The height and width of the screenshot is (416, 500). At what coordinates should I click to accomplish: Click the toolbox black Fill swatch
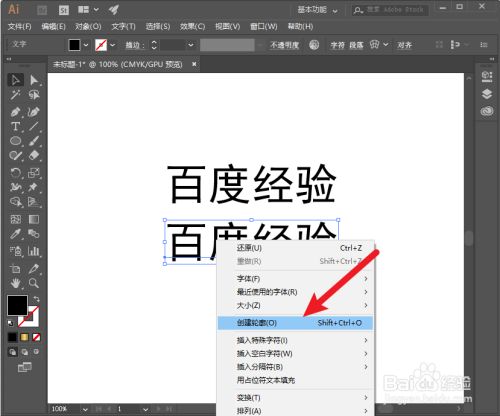click(x=17, y=305)
